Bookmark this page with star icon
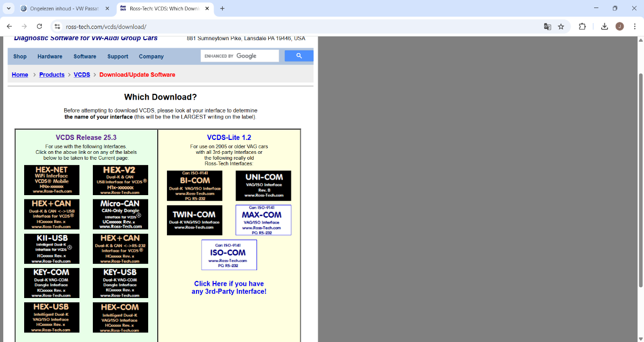Image resolution: width=644 pixels, height=342 pixels. [561, 26]
